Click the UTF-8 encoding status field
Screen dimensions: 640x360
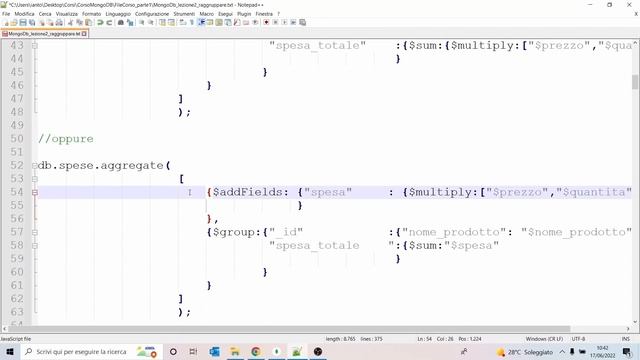(578, 339)
